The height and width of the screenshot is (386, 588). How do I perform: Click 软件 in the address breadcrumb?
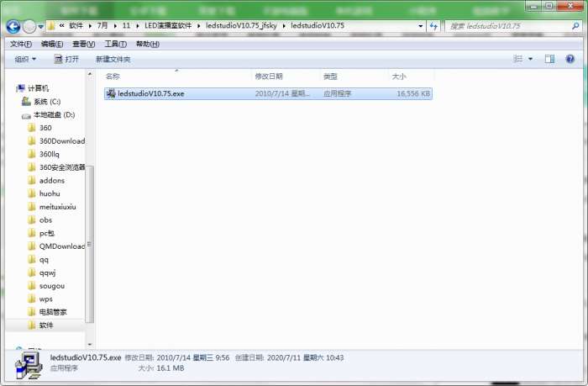[x=76, y=25]
